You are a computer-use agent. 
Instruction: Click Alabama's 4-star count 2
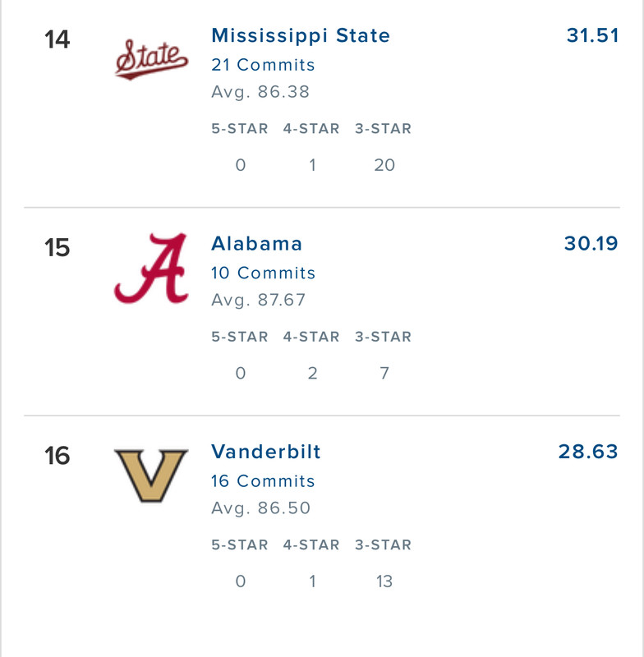[312, 374]
